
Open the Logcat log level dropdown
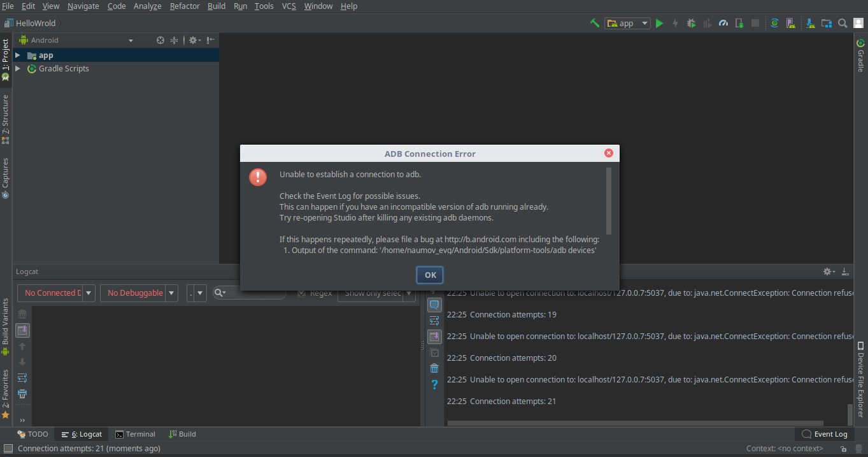click(x=197, y=293)
